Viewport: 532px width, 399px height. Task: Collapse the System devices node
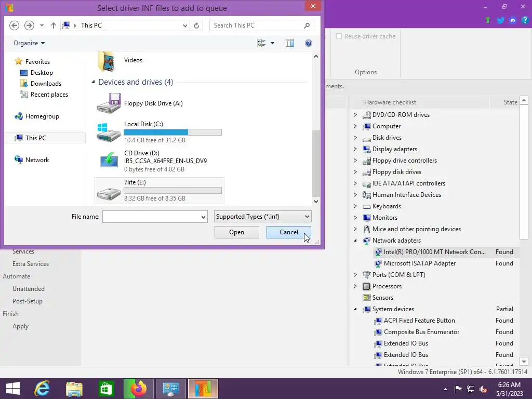pos(355,309)
